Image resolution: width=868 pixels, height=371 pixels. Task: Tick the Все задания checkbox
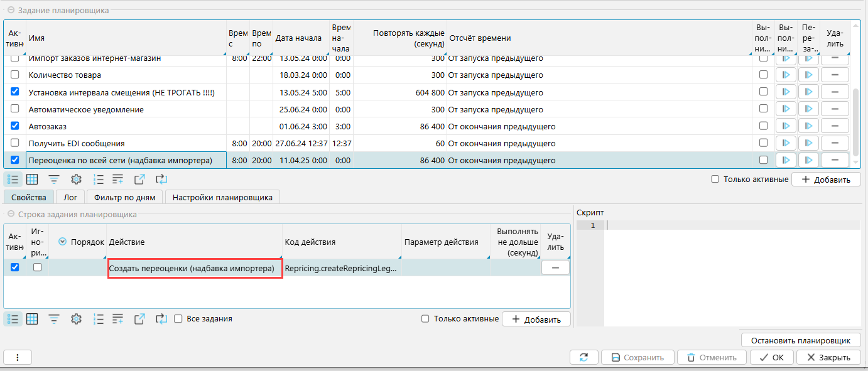point(178,319)
